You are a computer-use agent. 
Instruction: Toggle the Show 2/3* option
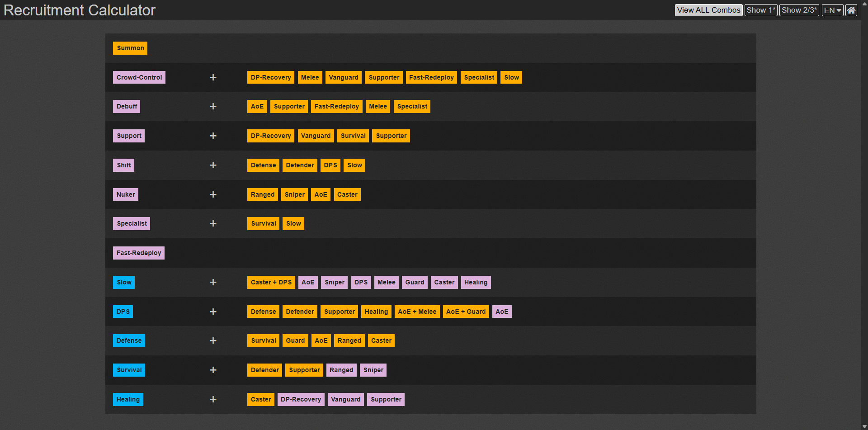(799, 10)
